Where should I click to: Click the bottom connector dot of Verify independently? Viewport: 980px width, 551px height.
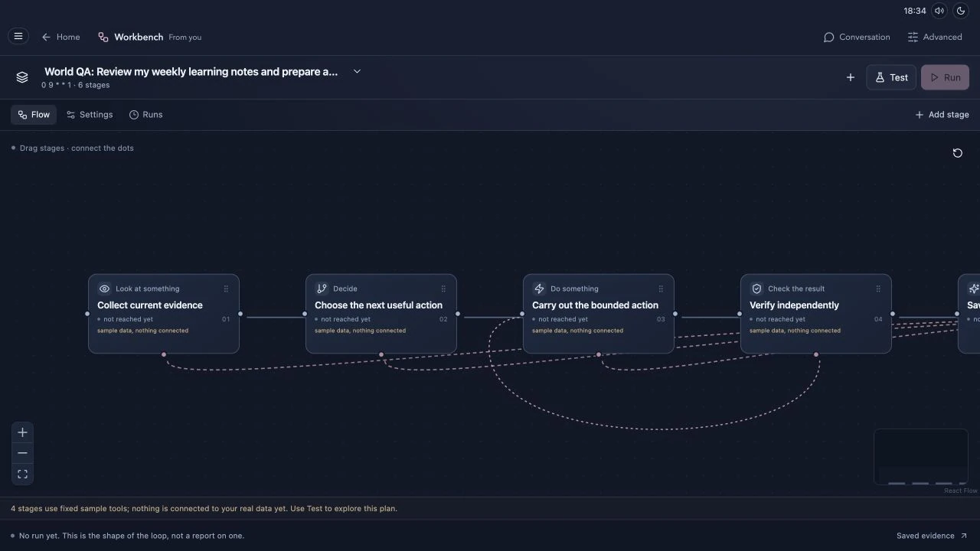[x=816, y=354]
